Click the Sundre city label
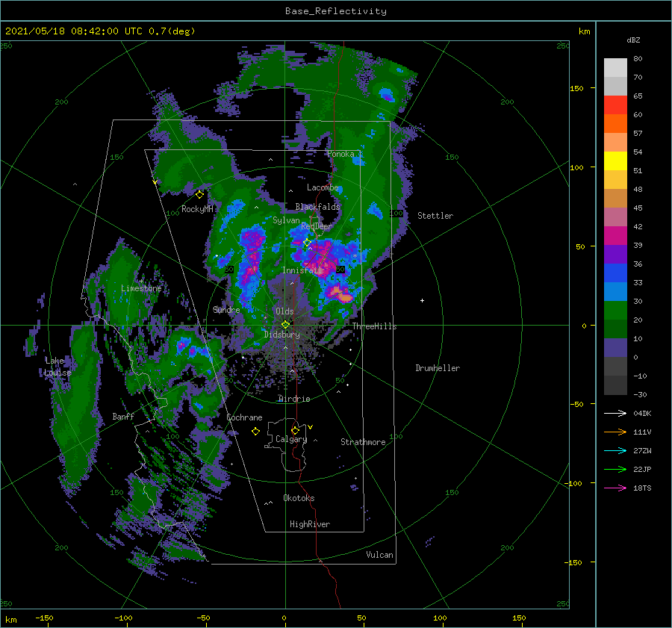 tap(226, 309)
